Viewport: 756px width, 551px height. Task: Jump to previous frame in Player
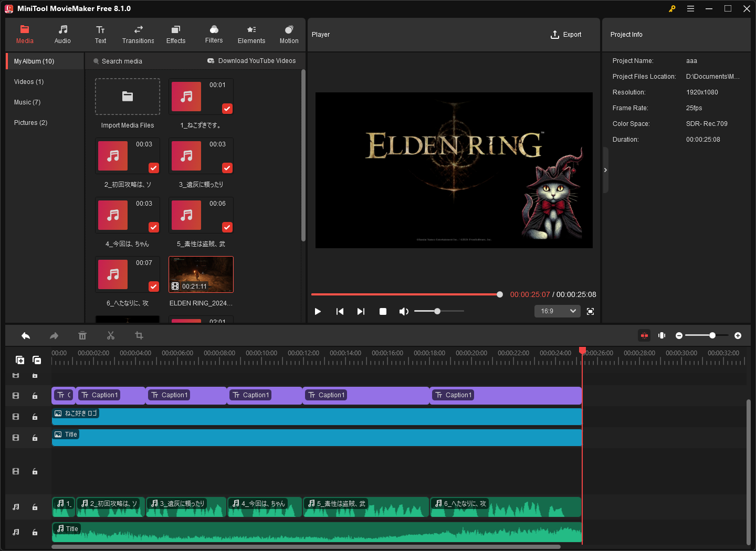pos(340,312)
